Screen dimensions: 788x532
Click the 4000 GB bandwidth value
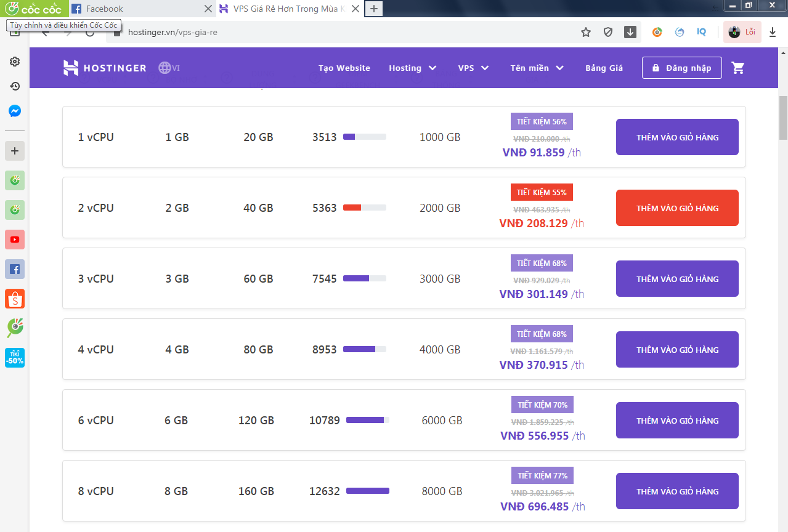tap(440, 350)
